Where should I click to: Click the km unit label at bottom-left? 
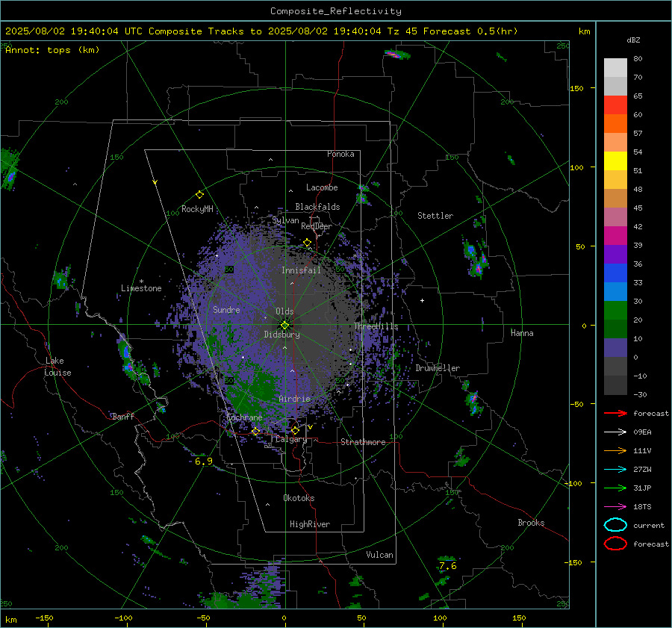[10, 620]
